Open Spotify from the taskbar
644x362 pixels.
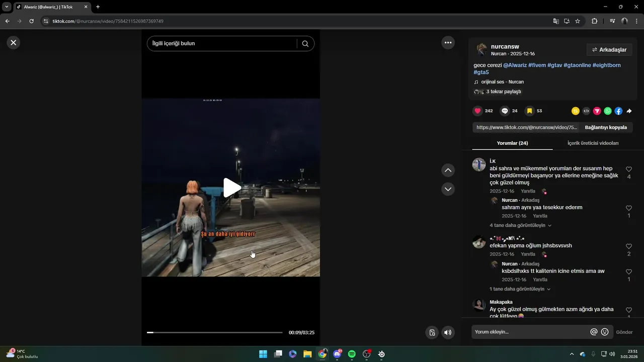tap(352, 354)
